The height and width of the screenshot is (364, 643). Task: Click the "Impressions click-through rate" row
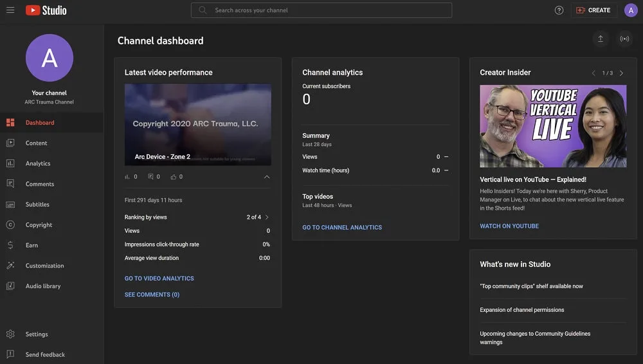pos(197,244)
